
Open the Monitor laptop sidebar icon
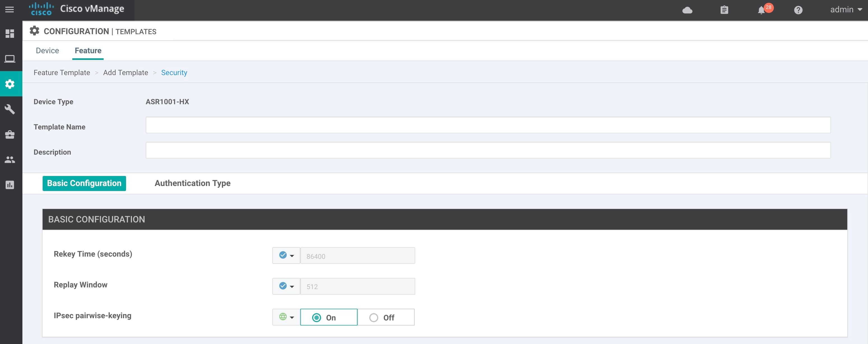[x=10, y=59]
